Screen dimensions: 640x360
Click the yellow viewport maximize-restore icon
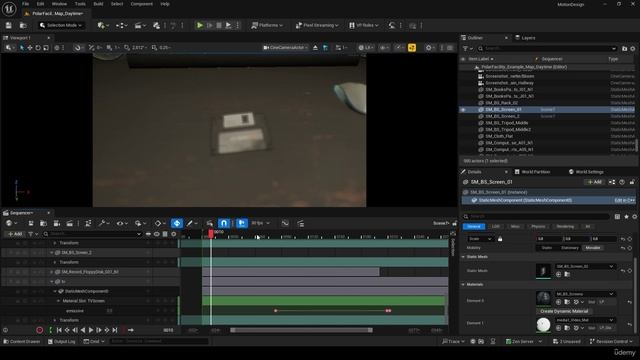point(412,48)
